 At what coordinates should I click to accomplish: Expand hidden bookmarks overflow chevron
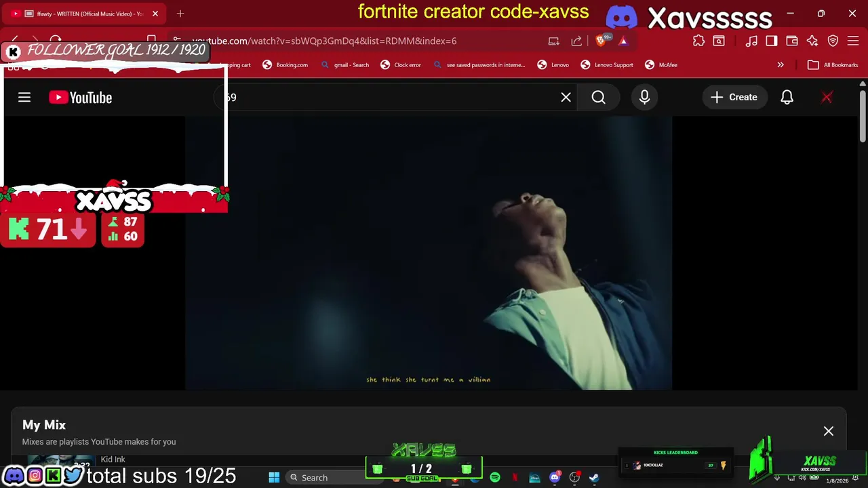pos(781,65)
